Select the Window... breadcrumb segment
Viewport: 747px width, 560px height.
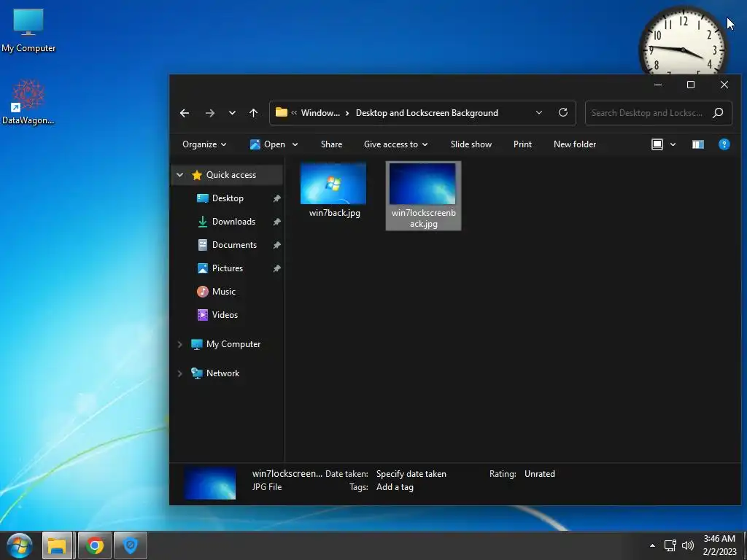[x=320, y=113]
